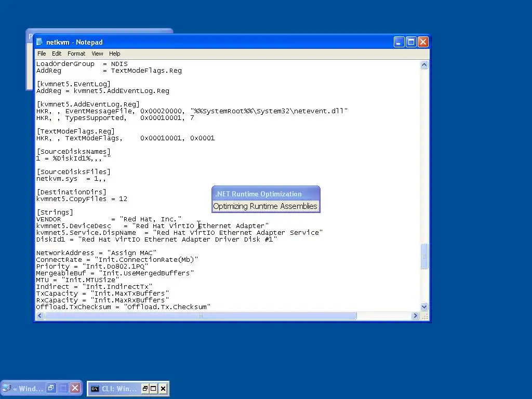Viewport: 532px width, 399px height.
Task: Click the [TextModeFlags.Reg] section header
Action: [75, 131]
